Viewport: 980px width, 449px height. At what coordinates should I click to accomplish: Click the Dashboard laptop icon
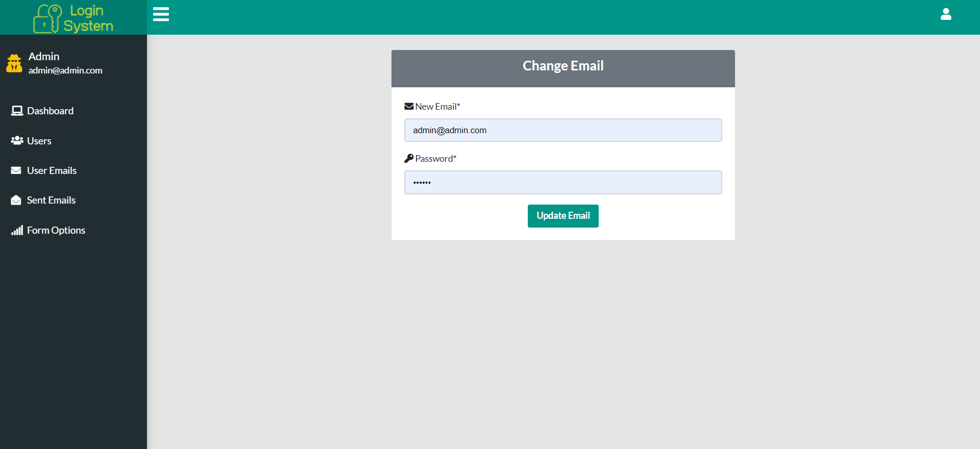pyautogui.click(x=17, y=111)
